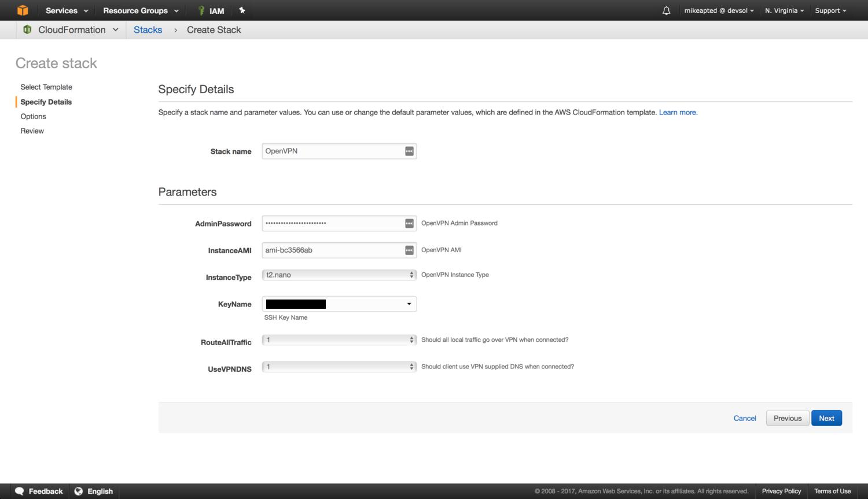Click the pin shortcuts icon
This screenshot has width=868, height=499.
242,10
